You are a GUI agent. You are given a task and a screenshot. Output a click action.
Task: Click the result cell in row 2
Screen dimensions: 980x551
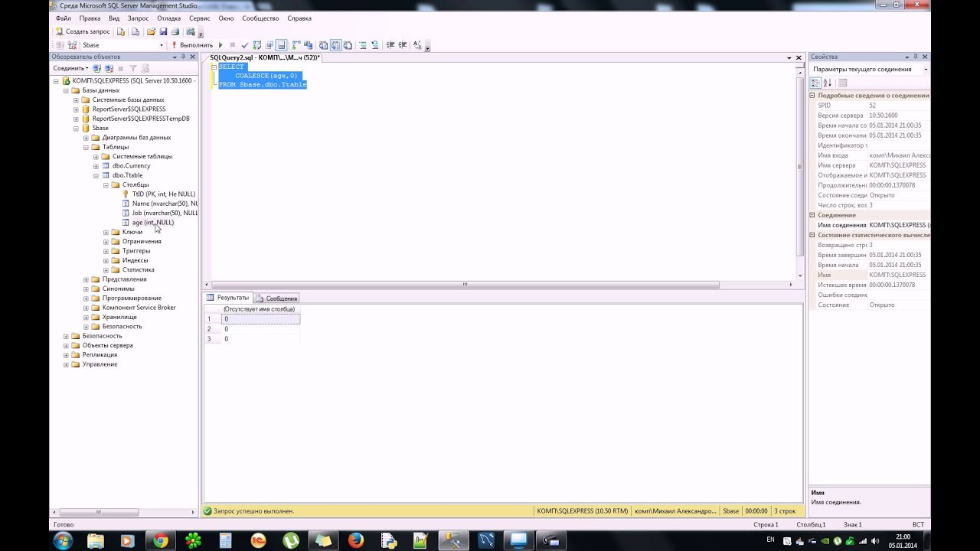point(260,329)
